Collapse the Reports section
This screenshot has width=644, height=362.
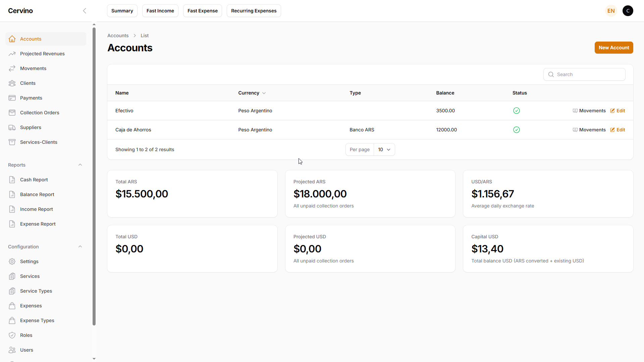80,165
